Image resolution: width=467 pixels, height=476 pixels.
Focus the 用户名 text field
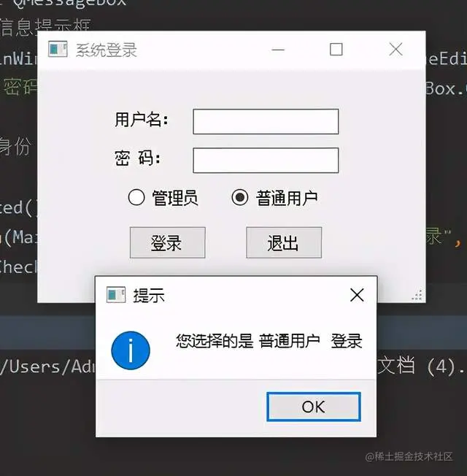(266, 121)
